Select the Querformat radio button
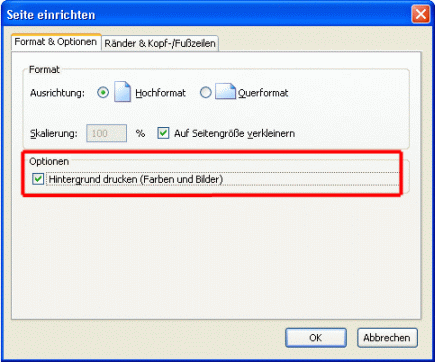The height and width of the screenshot is (362, 435). coord(205,92)
